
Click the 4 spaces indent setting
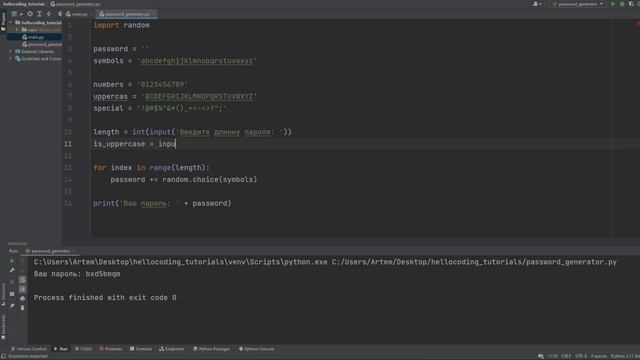tap(599, 356)
